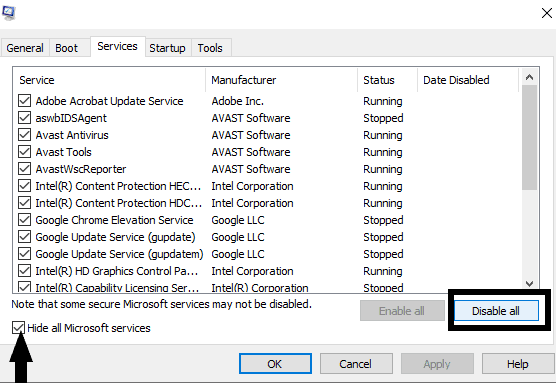
Task: Toggle the Avast Tools checkbox
Action: (x=24, y=152)
